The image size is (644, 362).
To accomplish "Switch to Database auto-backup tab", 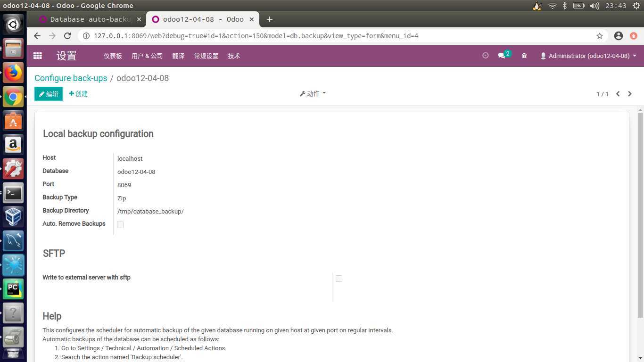I will point(91,19).
